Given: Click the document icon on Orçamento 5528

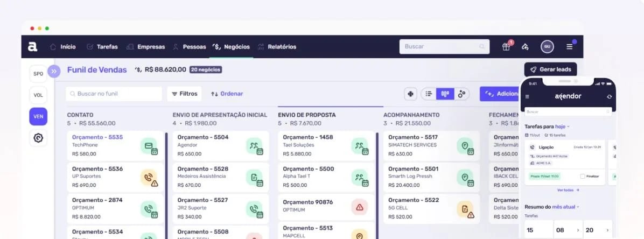Looking at the screenshot, I should pyautogui.click(x=254, y=178).
